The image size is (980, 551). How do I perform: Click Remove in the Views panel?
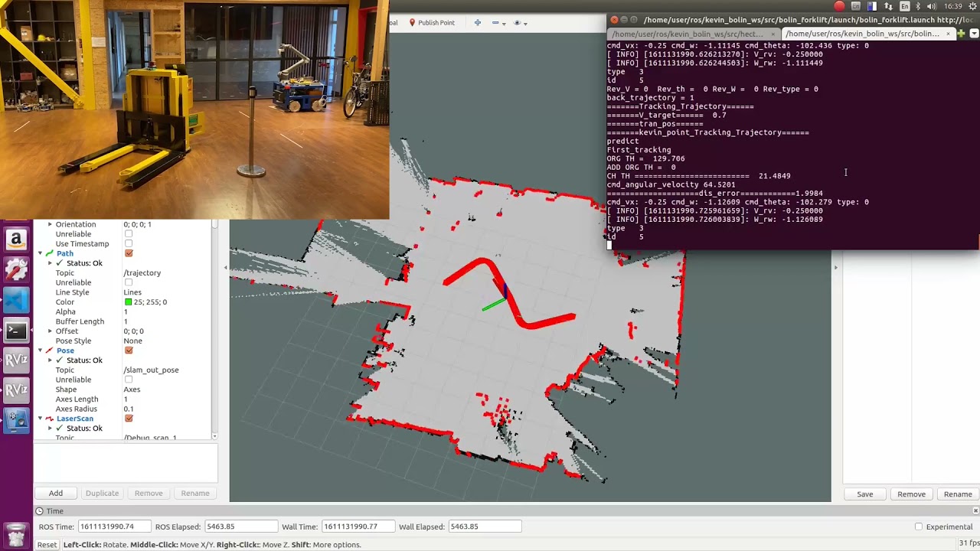[x=911, y=494]
